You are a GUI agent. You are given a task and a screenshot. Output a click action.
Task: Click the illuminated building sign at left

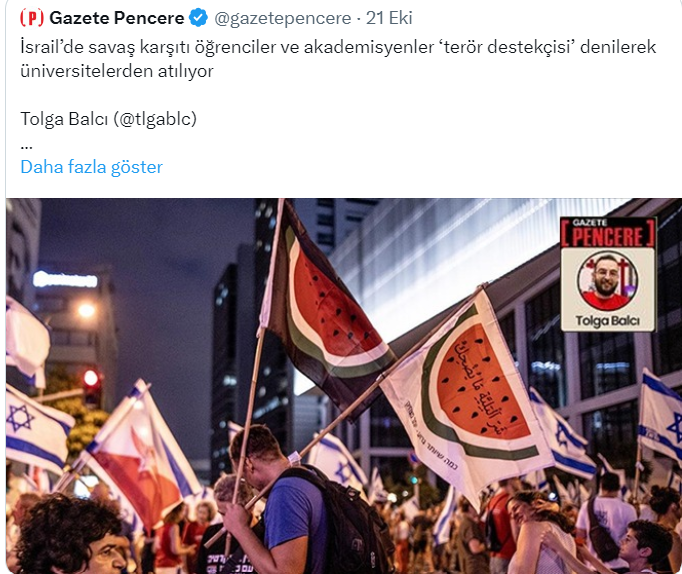(x=65, y=279)
